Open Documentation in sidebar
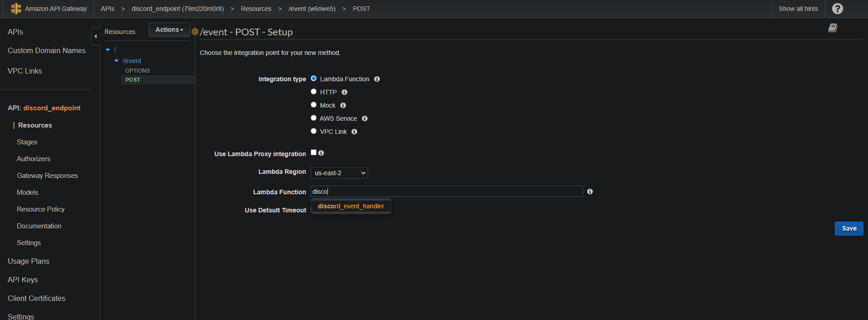This screenshot has height=320, width=868. [x=39, y=226]
